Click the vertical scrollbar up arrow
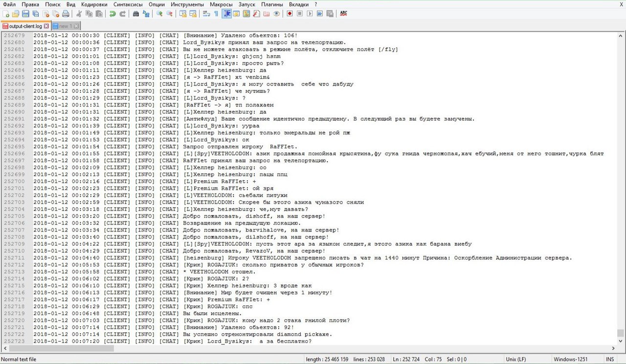This screenshot has width=626, height=364. tap(621, 36)
